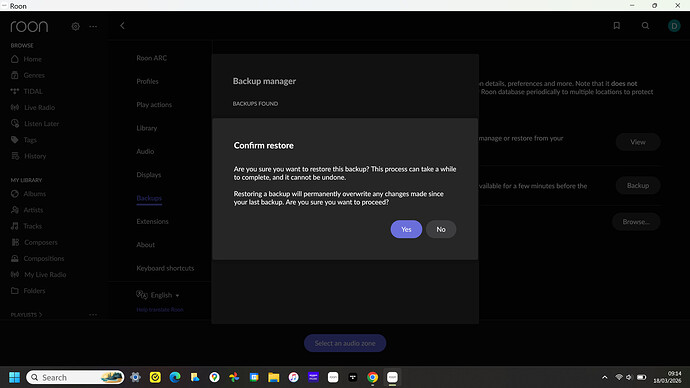Click Help translate Roon link

pos(160,310)
